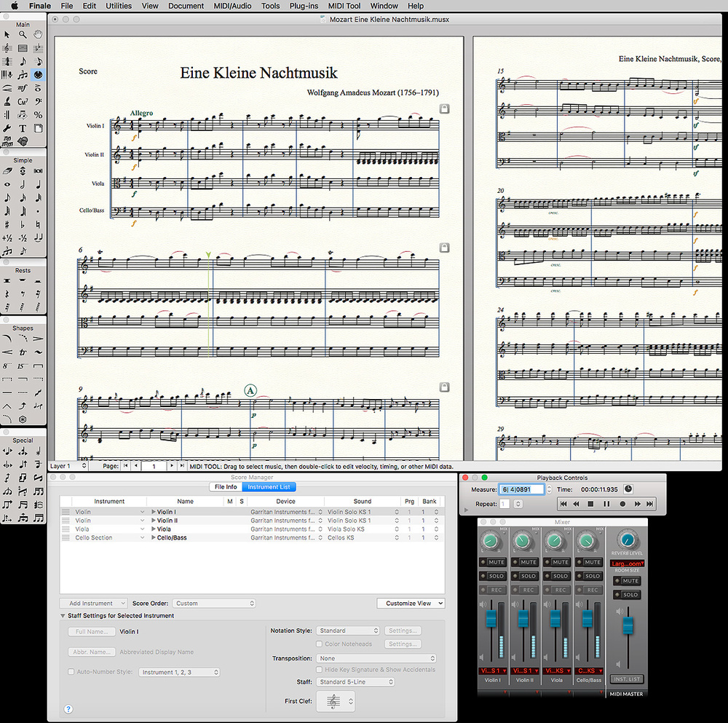Switch to the File Info tab
The height and width of the screenshot is (723, 728).
point(226,487)
